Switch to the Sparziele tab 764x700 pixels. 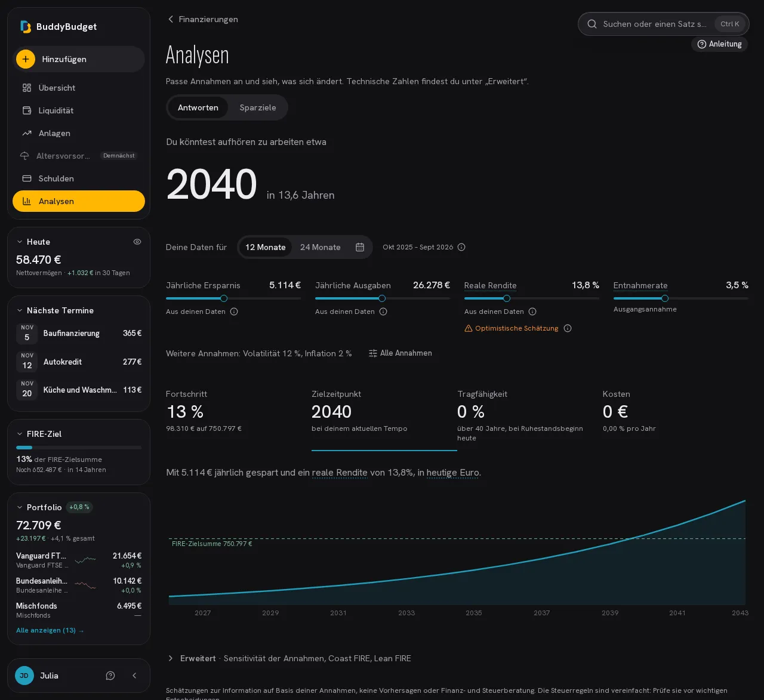pos(258,107)
